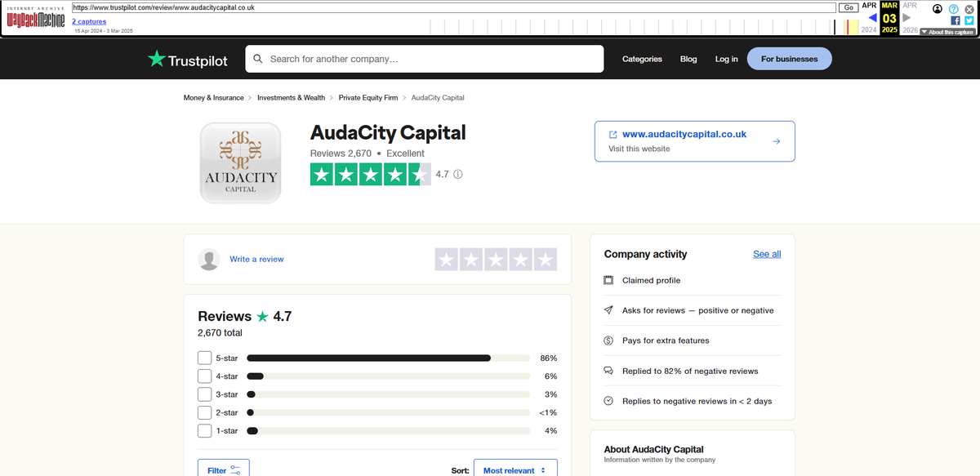The image size is (980, 476).
Task: Click See all company activity
Action: [x=767, y=254]
